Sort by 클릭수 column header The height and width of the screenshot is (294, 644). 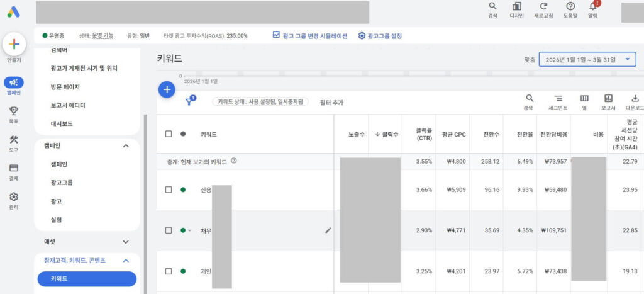(x=387, y=135)
